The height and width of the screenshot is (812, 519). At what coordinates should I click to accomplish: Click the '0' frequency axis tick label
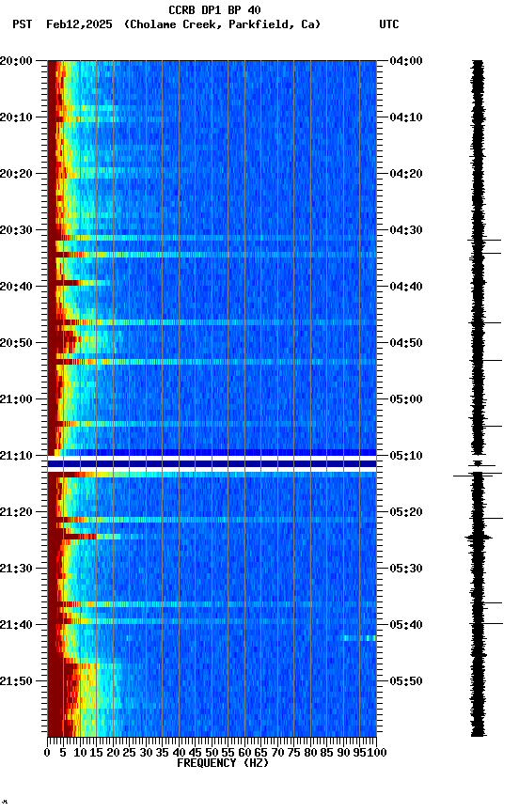[47, 754]
